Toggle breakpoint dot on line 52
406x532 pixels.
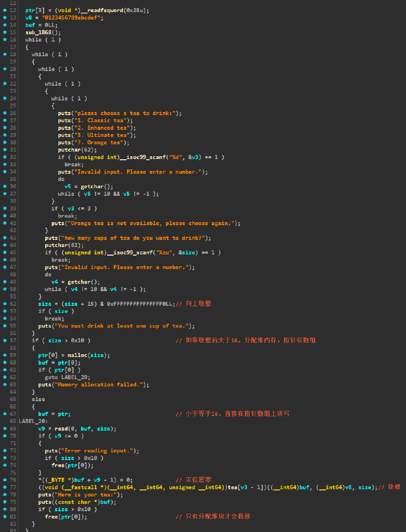point(5,304)
